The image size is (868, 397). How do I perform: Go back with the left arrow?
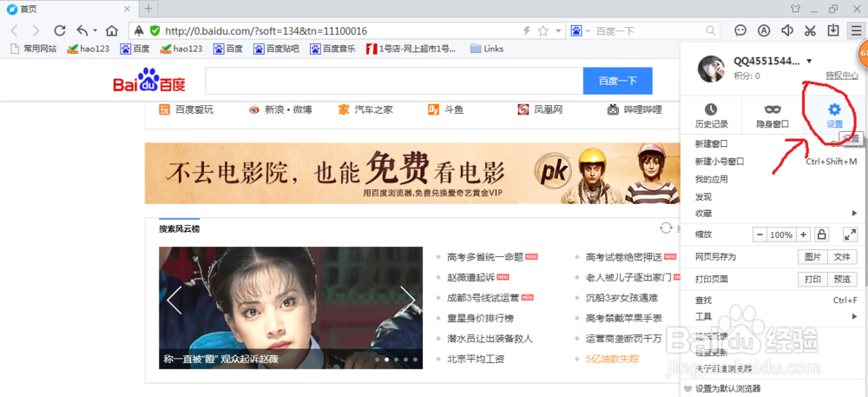pyautogui.click(x=15, y=30)
